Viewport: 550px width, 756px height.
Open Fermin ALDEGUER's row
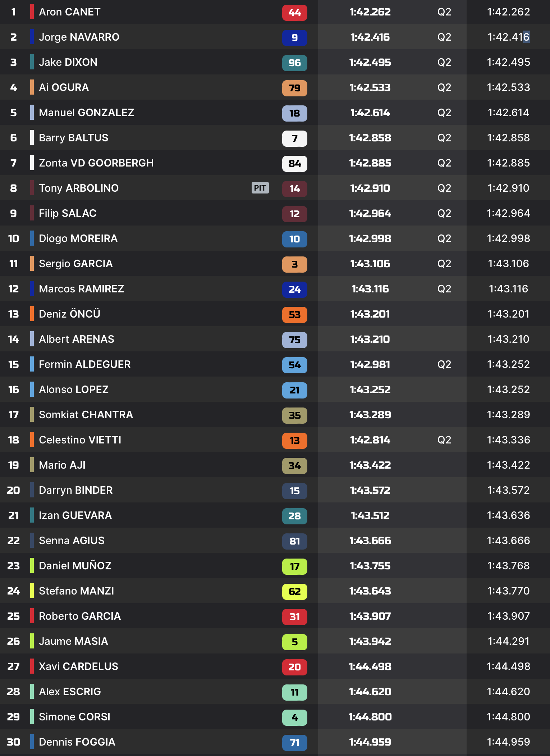(84, 364)
